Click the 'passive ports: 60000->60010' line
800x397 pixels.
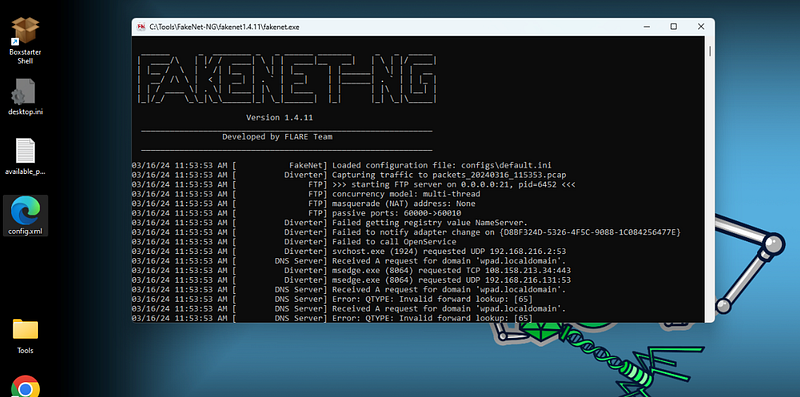(x=296, y=213)
